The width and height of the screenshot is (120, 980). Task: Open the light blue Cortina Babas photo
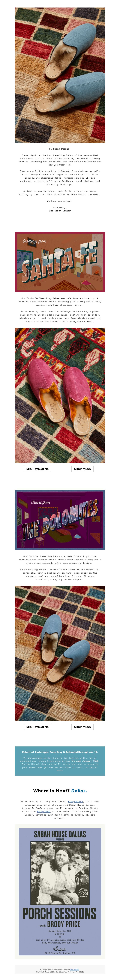coord(60,653)
